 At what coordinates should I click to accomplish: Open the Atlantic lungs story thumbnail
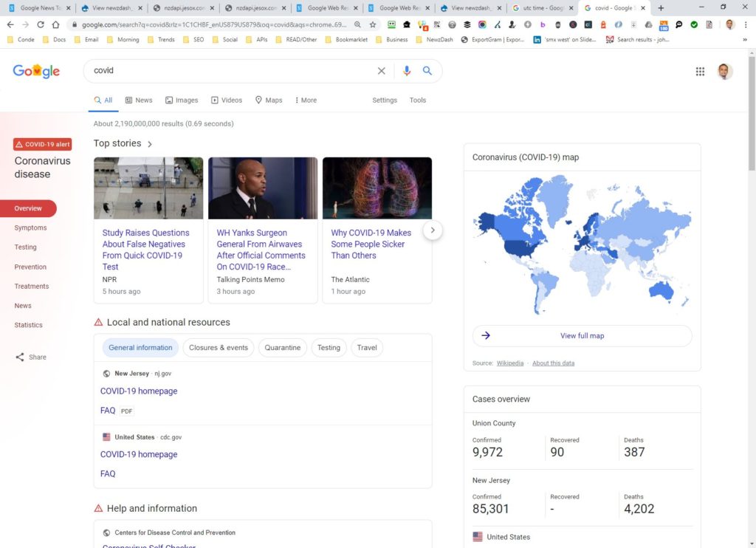point(377,188)
